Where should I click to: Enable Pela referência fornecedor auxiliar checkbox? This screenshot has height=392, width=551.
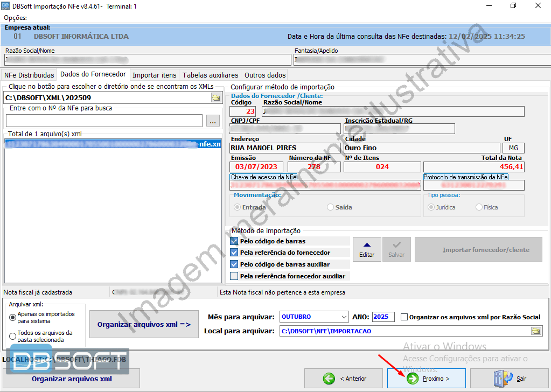click(x=234, y=276)
